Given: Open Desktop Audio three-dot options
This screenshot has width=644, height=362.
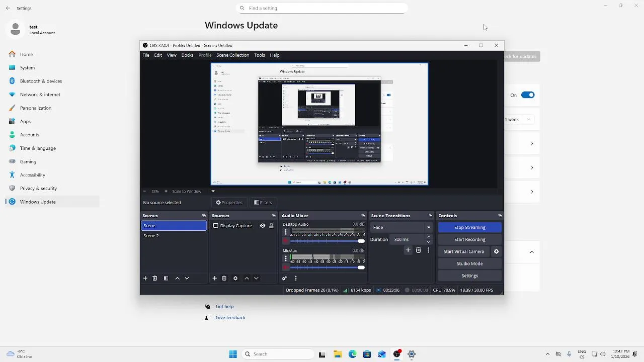Looking at the screenshot, I should click(286, 232).
